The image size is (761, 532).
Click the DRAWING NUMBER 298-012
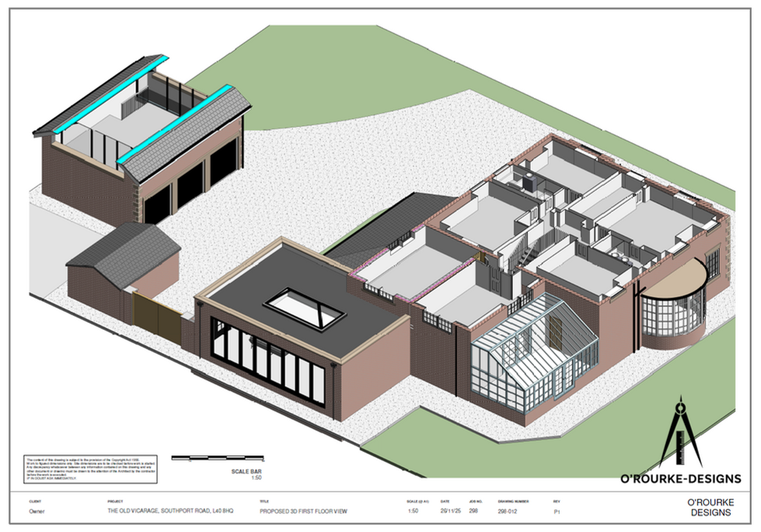click(x=508, y=509)
